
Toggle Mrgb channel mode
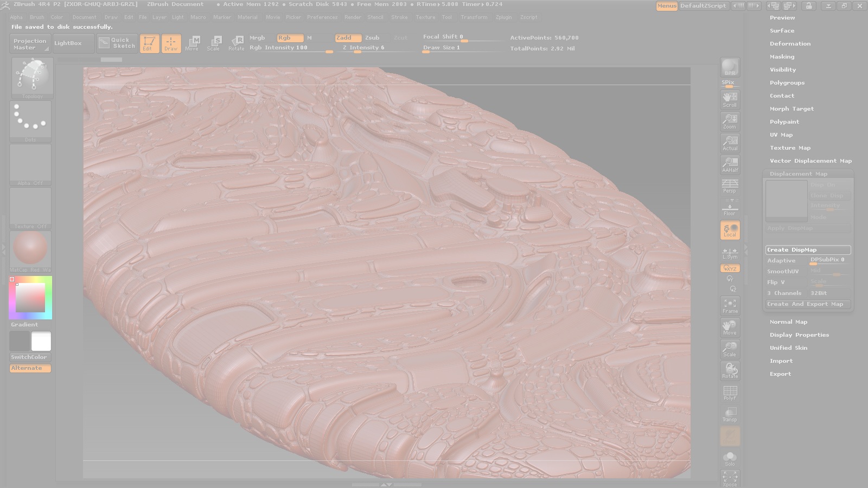coord(257,38)
